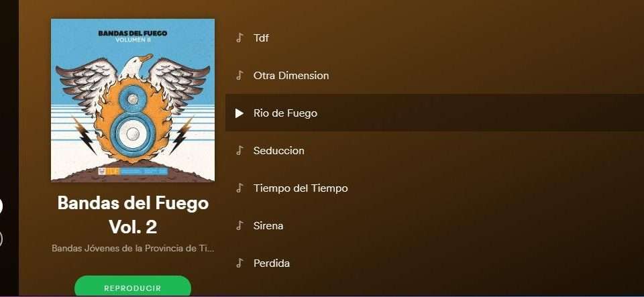The height and width of the screenshot is (297, 644).
Task: Open the Bandas del Fuego album cover
Action: (133, 100)
